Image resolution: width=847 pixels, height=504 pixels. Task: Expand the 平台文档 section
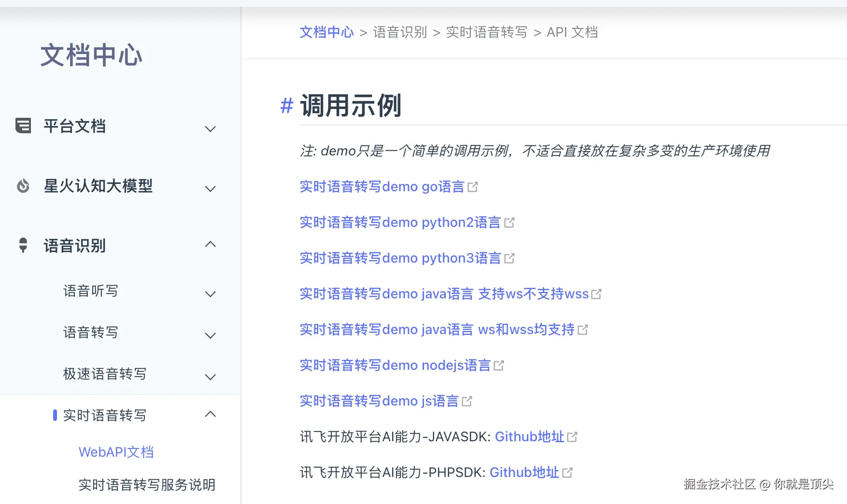point(210,128)
